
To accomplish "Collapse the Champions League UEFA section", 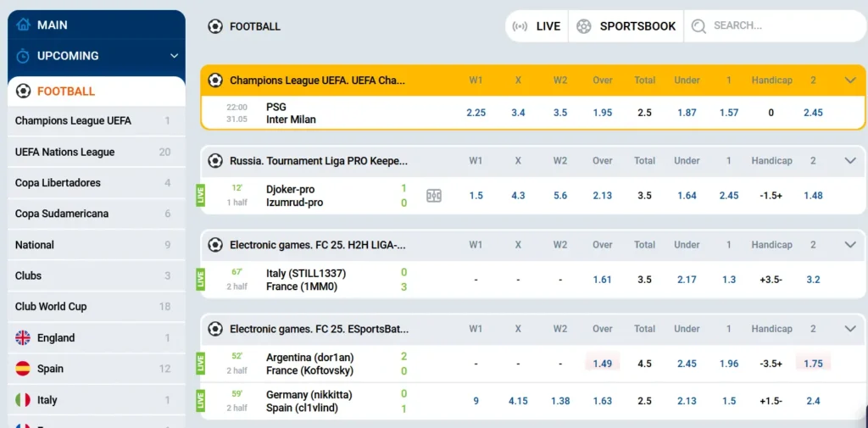I will [x=850, y=81].
